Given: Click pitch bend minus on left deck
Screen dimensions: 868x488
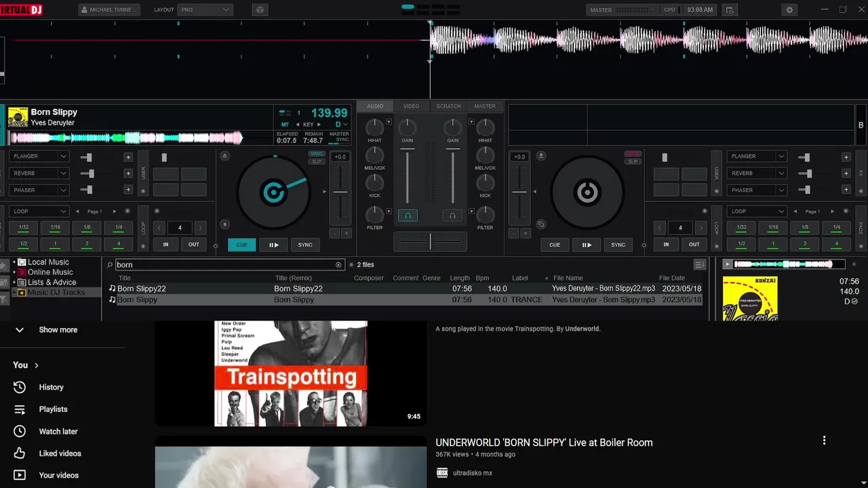Looking at the screenshot, I should pyautogui.click(x=334, y=234).
